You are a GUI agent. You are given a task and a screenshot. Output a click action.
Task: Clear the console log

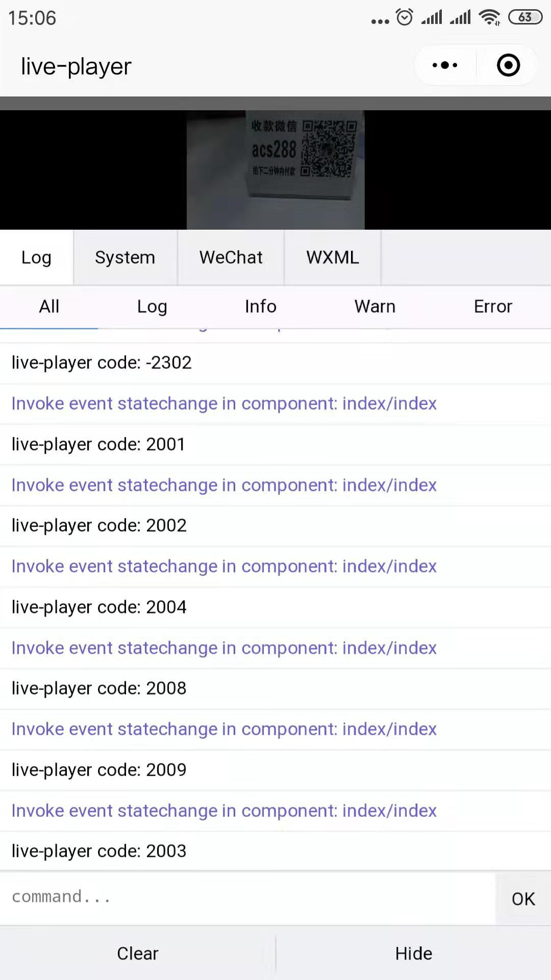tap(138, 953)
